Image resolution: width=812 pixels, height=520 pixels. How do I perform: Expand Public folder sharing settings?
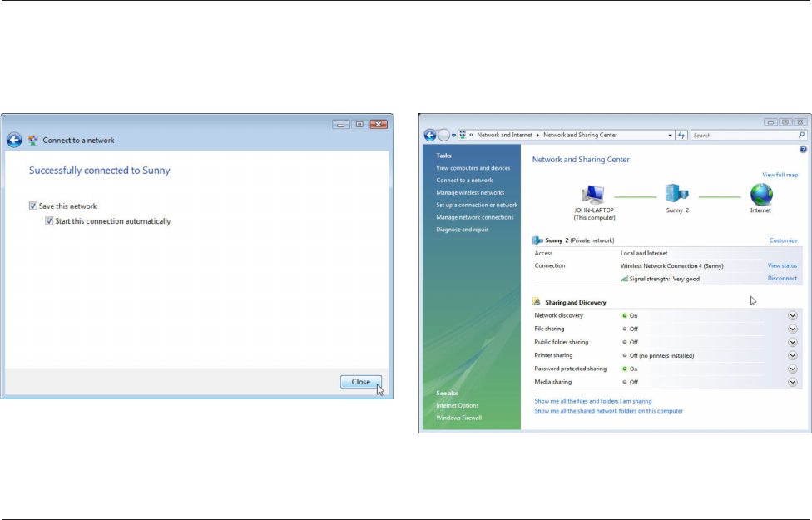point(792,342)
